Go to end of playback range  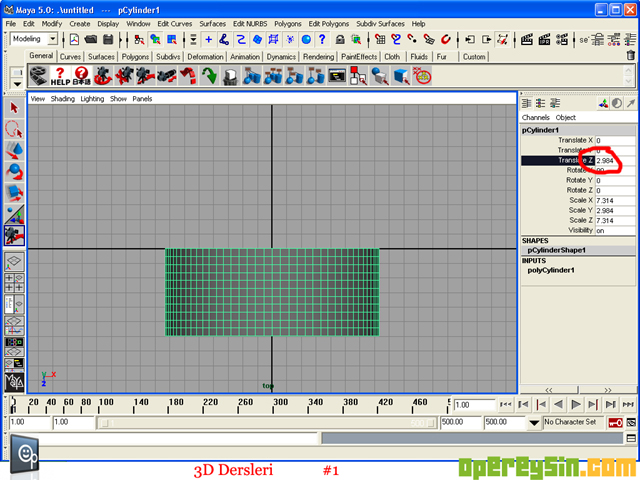click(x=628, y=405)
